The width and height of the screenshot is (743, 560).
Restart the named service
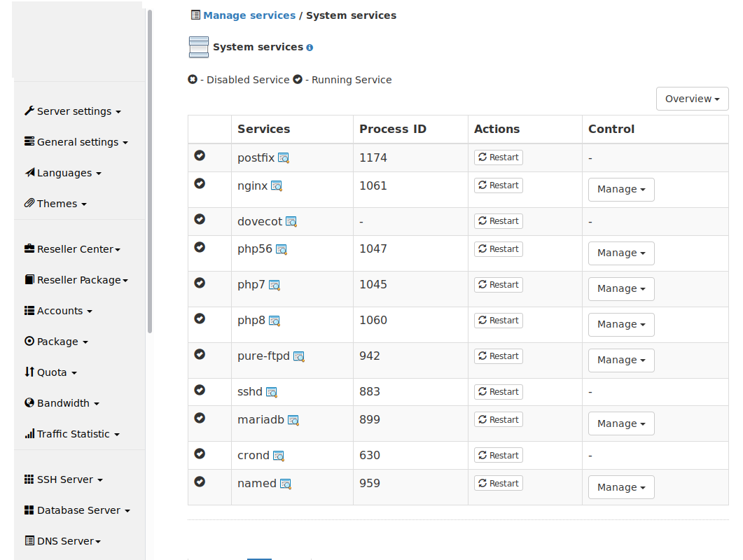(x=499, y=483)
